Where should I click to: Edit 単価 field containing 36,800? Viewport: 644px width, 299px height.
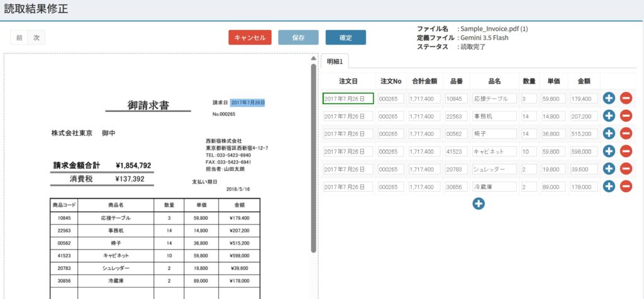(553, 134)
